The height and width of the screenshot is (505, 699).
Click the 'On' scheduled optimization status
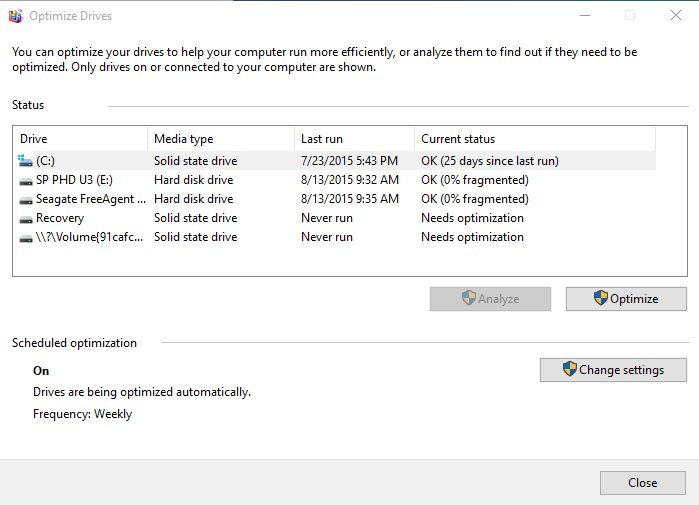pyautogui.click(x=41, y=371)
